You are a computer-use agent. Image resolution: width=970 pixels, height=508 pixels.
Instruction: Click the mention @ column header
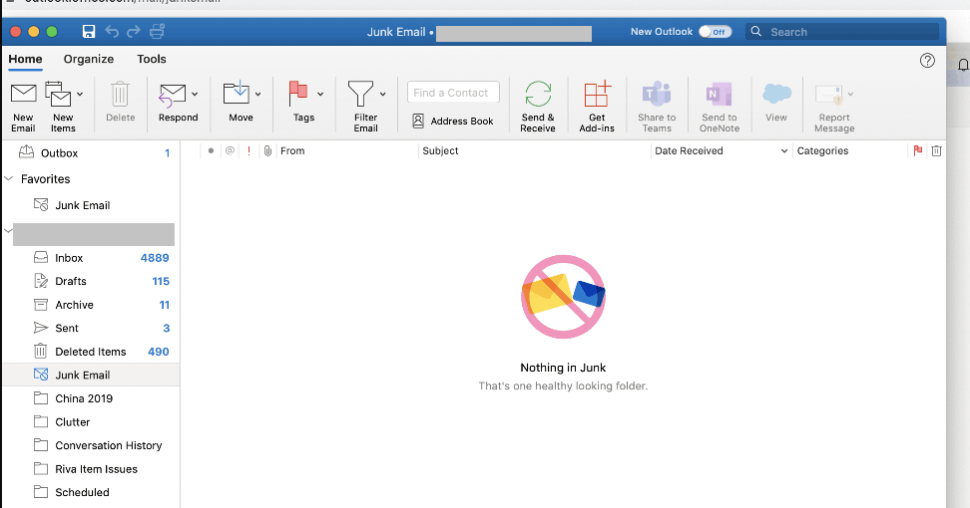click(x=230, y=150)
